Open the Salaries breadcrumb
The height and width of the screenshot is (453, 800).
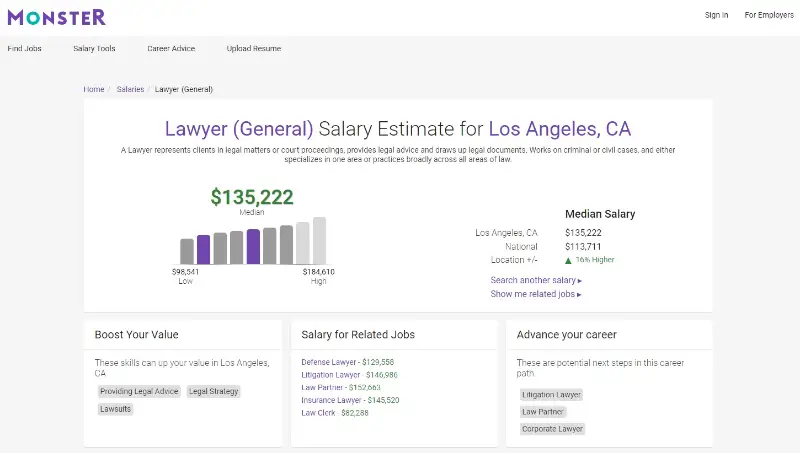[131, 89]
